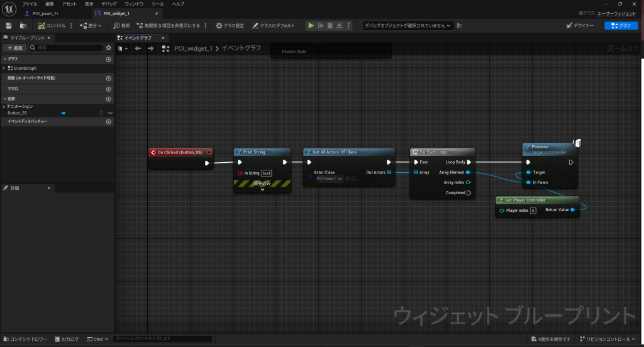Open the Actor Class POI Pawn dropdown
The height and width of the screenshot is (347, 644).
[x=329, y=179]
